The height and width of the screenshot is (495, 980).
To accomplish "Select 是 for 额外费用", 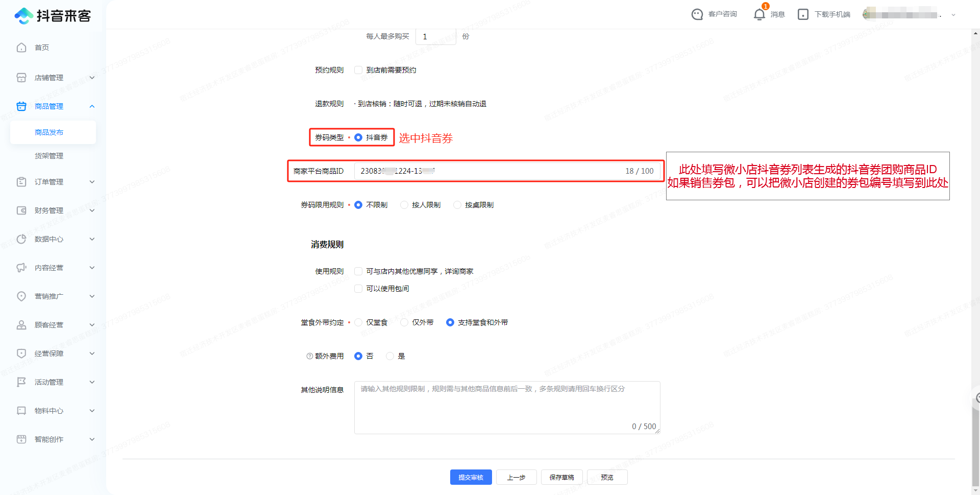I will pos(390,356).
